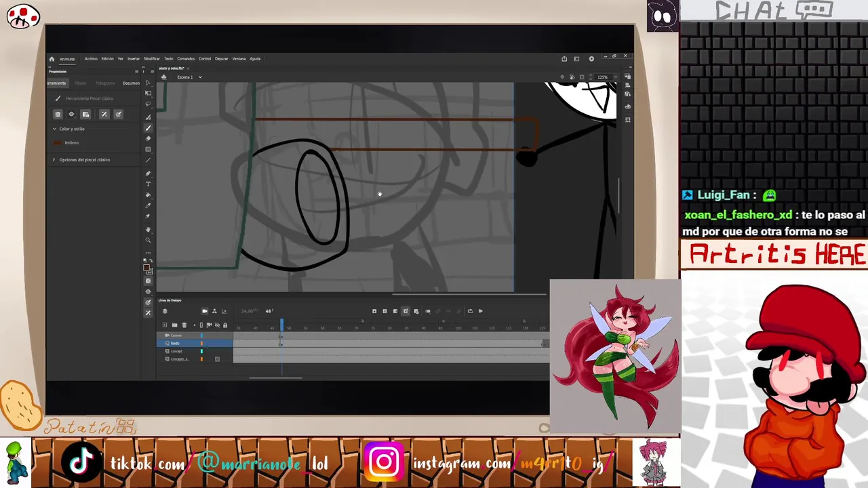Select the Pen tool
Screen dimensions: 868x488
(x=148, y=174)
